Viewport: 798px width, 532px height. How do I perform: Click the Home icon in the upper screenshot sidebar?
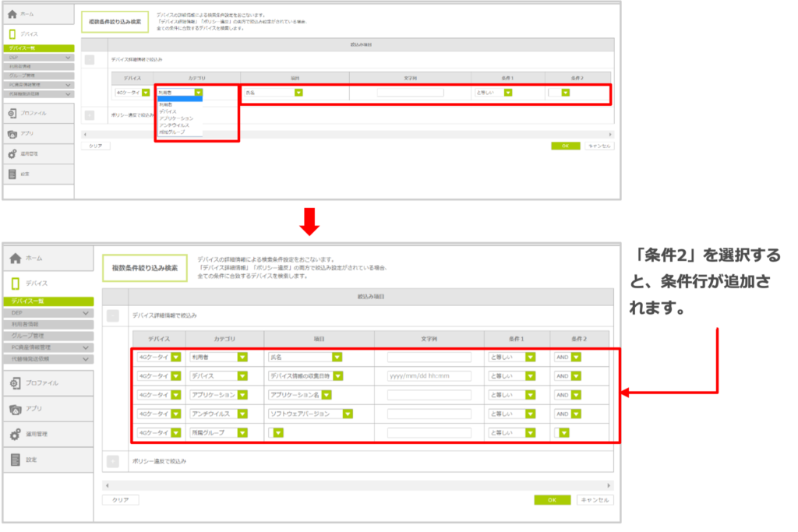click(12, 14)
